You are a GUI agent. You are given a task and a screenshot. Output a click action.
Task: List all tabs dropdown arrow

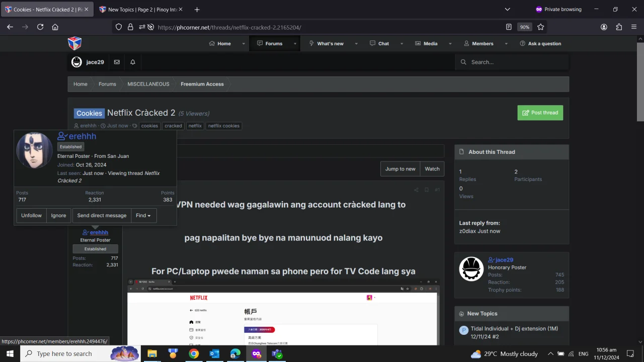[x=508, y=10]
